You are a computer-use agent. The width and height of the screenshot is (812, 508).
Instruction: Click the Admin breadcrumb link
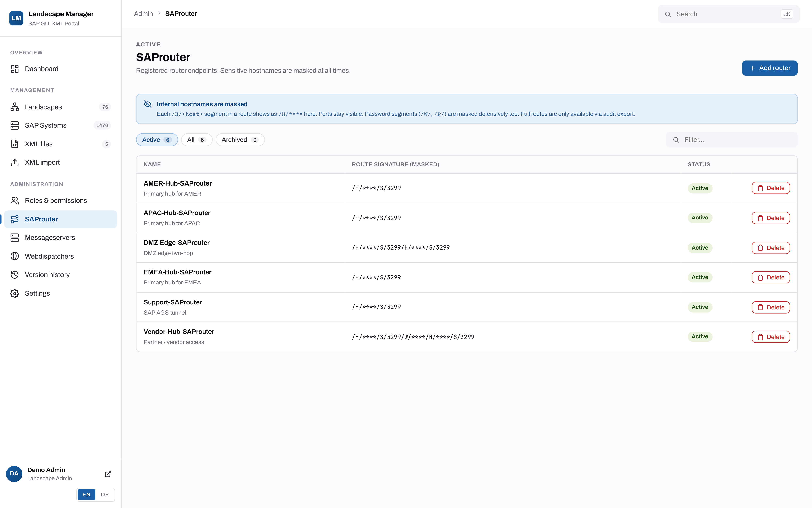tap(143, 14)
